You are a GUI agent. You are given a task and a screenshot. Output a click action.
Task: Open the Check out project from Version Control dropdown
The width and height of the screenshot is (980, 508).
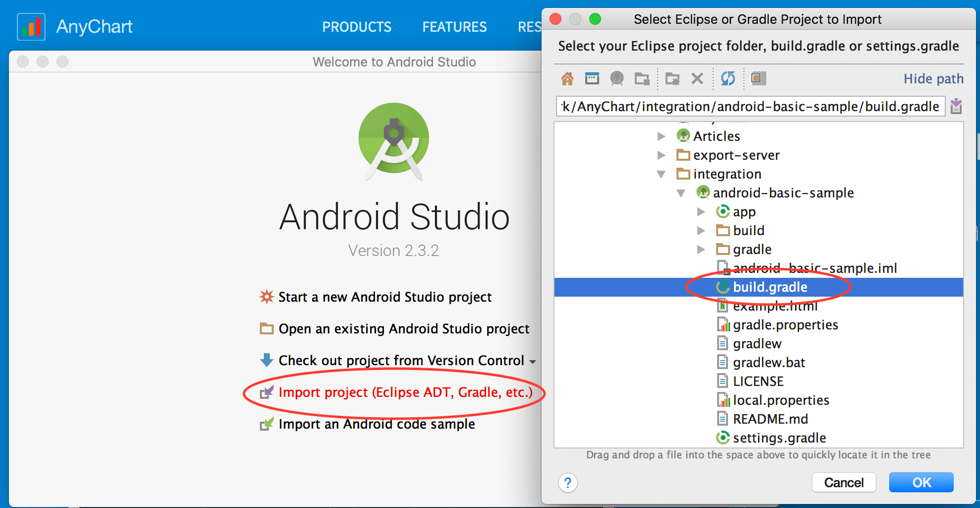coord(533,361)
